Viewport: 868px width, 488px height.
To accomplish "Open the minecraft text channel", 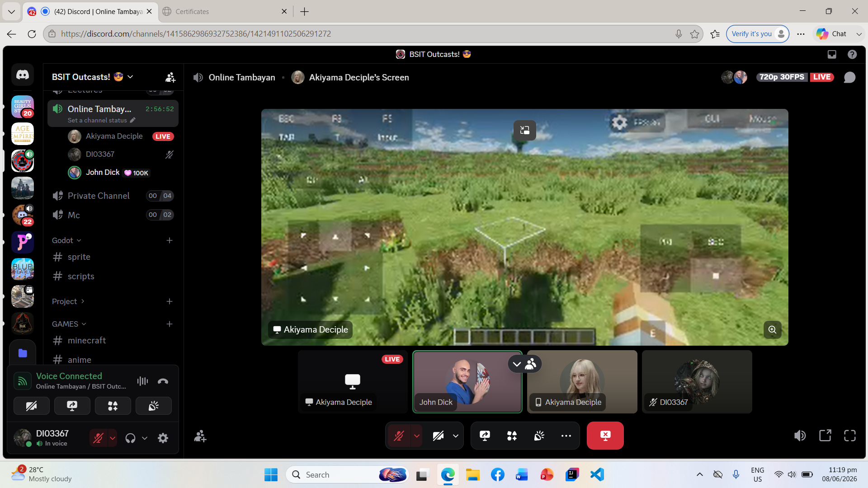I will (113, 341).
